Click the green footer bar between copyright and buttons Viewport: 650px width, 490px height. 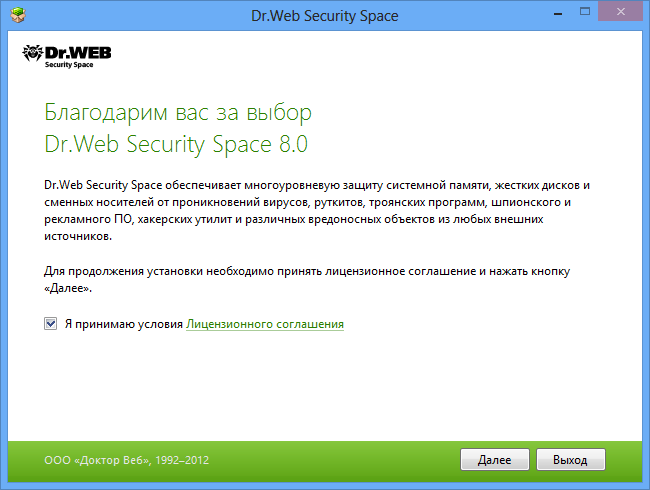(340, 460)
